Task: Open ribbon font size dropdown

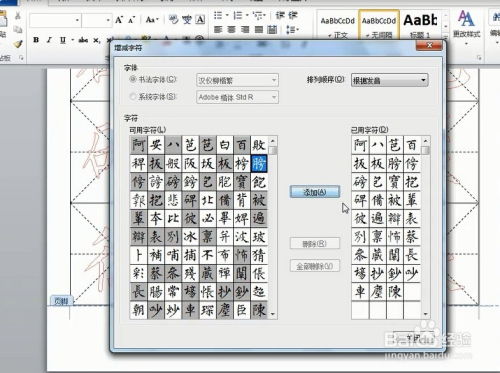Action: pyautogui.click(x=108, y=20)
